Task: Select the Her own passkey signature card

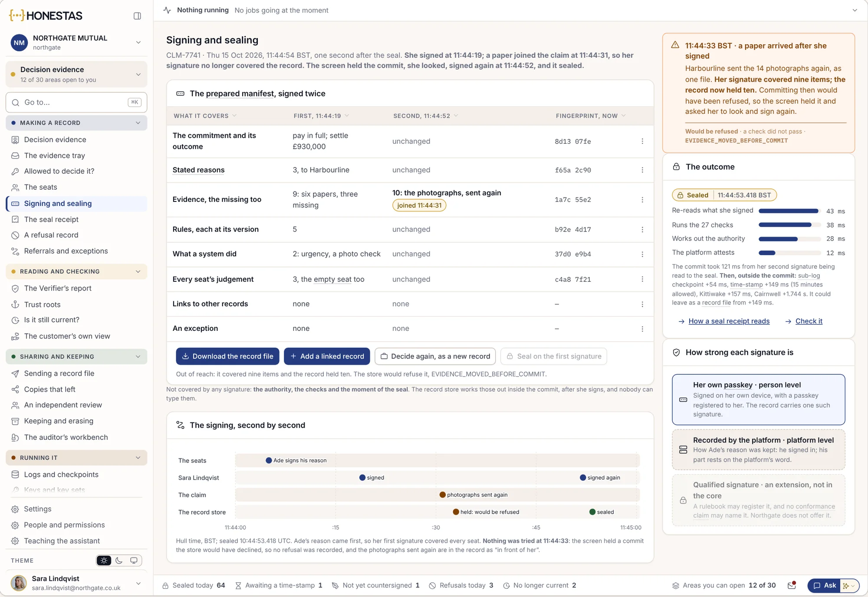Action: [x=758, y=399]
